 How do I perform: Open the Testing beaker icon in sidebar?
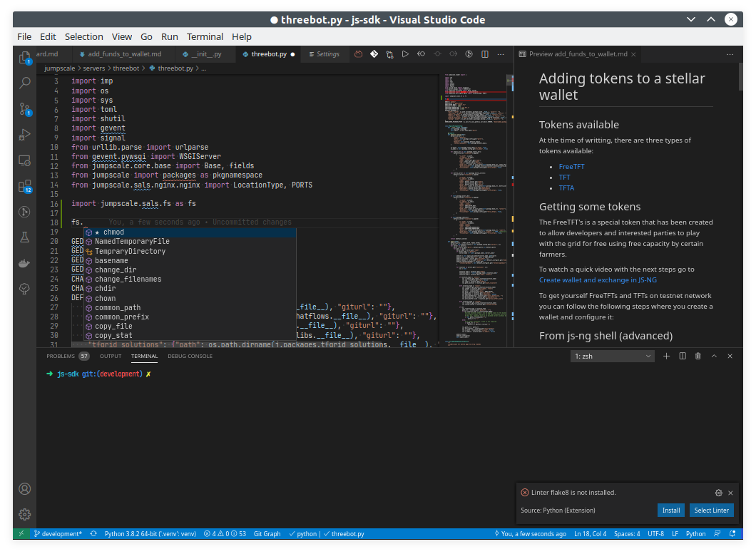point(24,237)
